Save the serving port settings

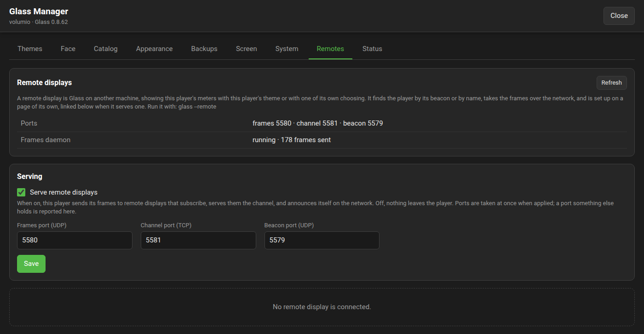pyautogui.click(x=31, y=264)
